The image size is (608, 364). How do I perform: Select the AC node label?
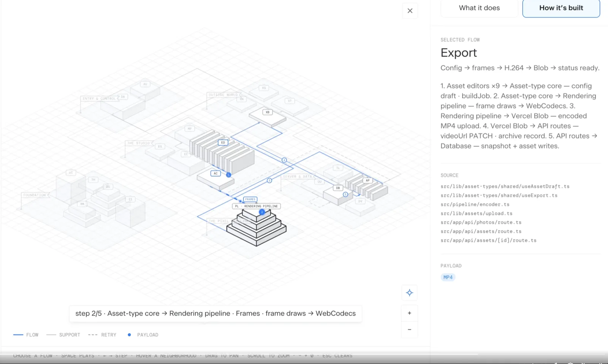(x=215, y=173)
